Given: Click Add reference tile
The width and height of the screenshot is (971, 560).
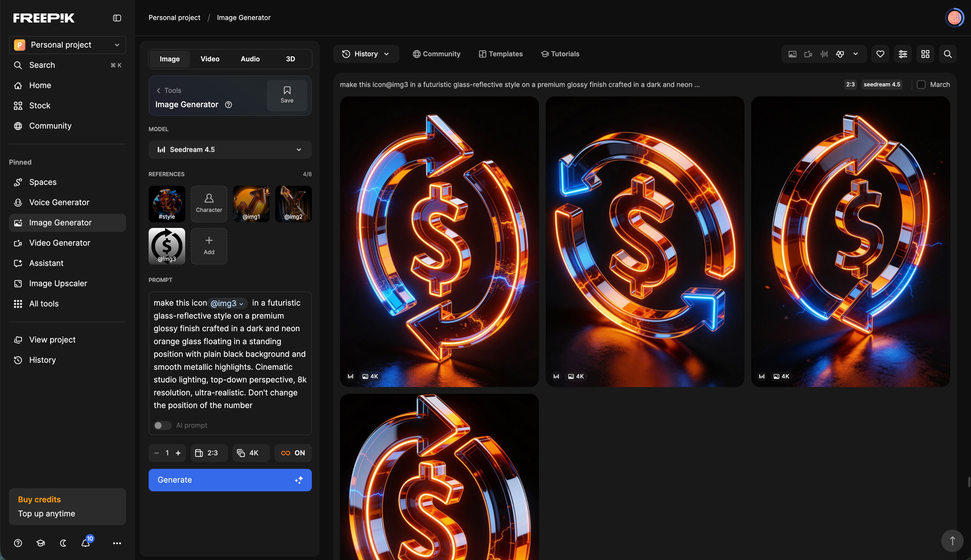Looking at the screenshot, I should (x=209, y=246).
